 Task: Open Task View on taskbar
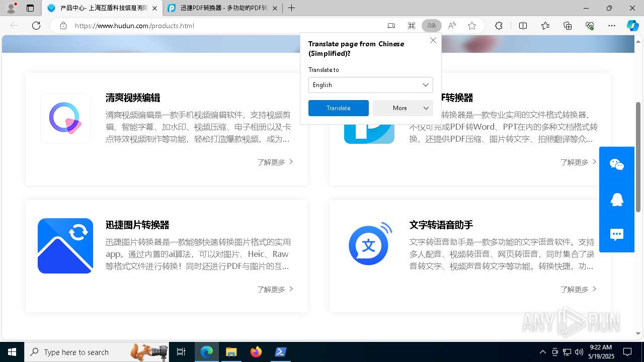[x=181, y=352]
